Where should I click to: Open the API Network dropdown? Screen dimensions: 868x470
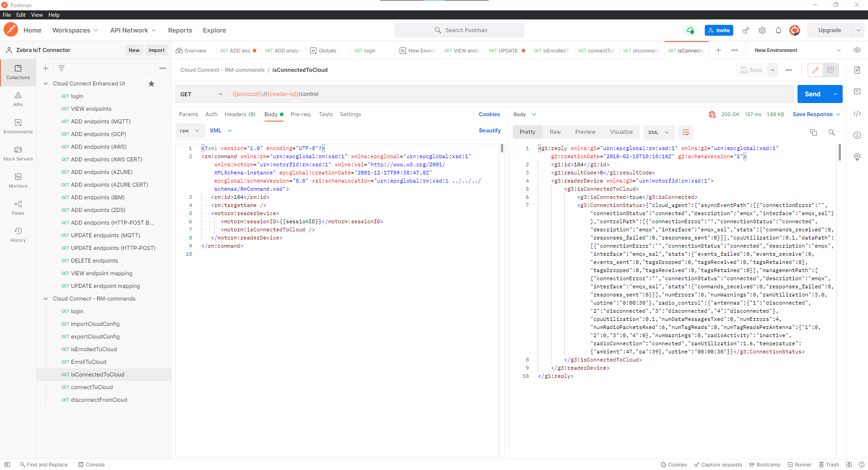click(x=133, y=30)
